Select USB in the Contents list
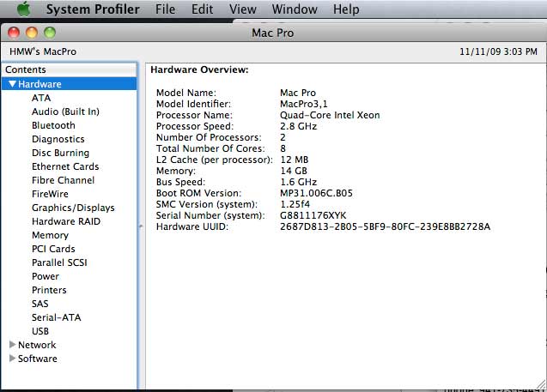This screenshot has width=547, height=392. [40, 331]
